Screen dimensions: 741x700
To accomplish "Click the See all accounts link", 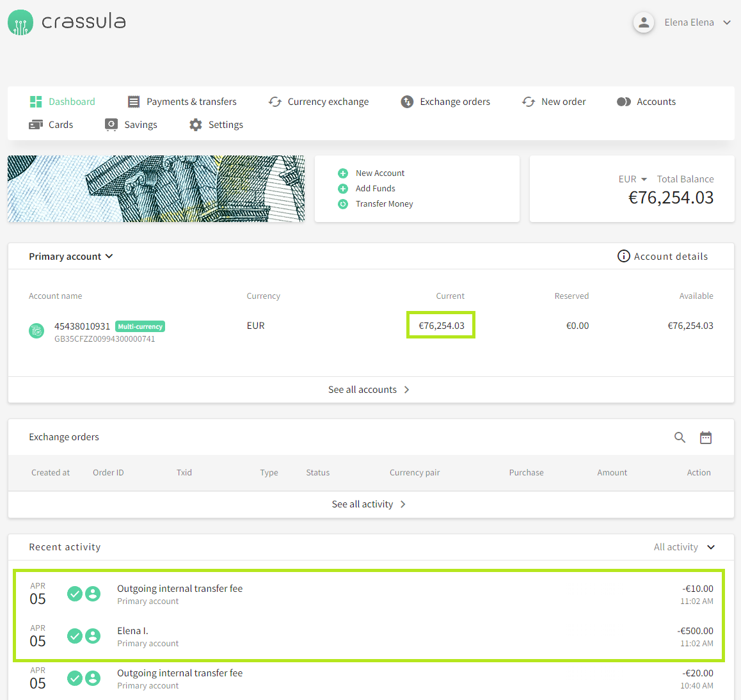I will [x=369, y=390].
